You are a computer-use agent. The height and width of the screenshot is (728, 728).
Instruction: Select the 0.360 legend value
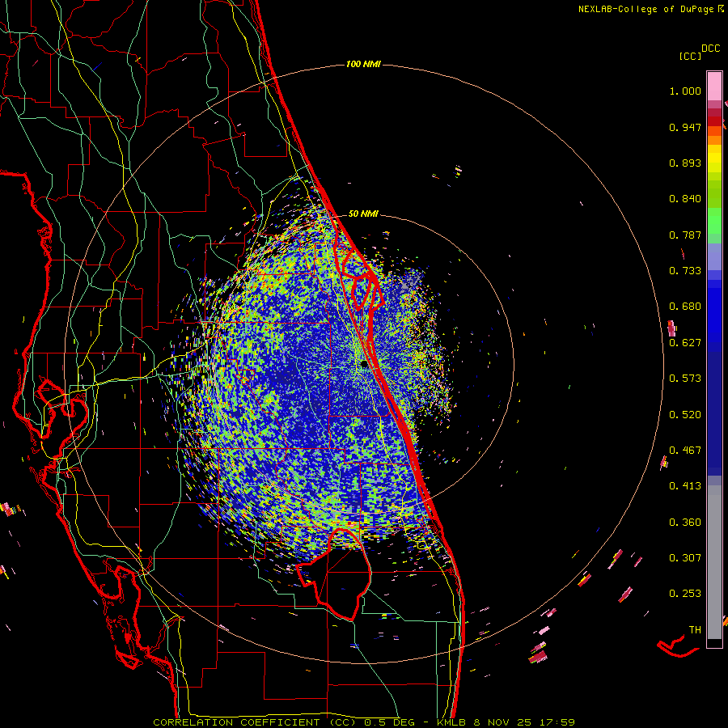click(685, 523)
